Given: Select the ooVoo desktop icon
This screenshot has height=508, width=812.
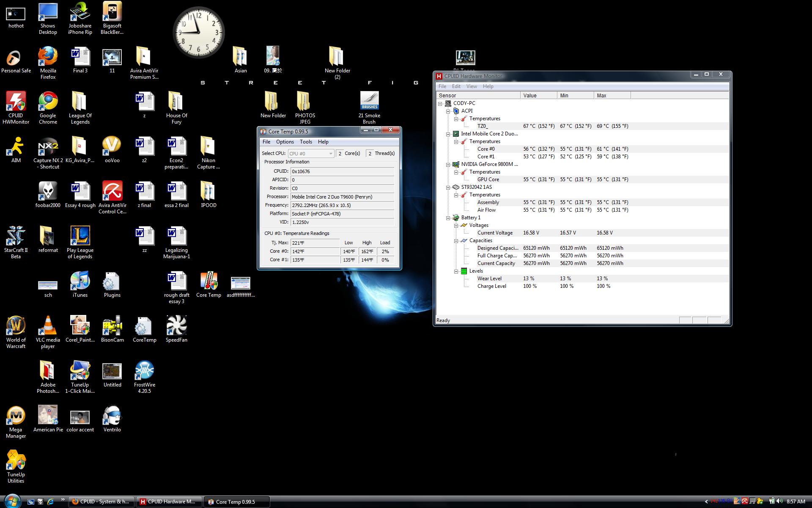Looking at the screenshot, I should click(x=112, y=149).
